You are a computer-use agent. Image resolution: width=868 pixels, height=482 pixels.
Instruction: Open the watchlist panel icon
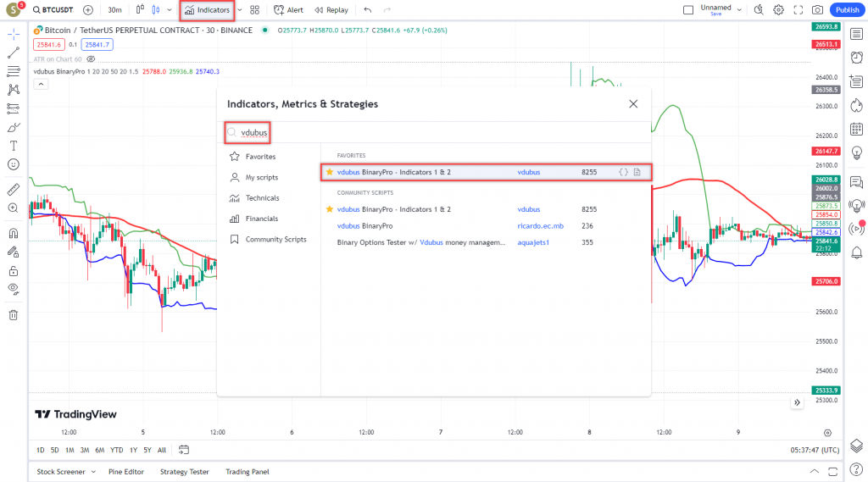coord(856,35)
